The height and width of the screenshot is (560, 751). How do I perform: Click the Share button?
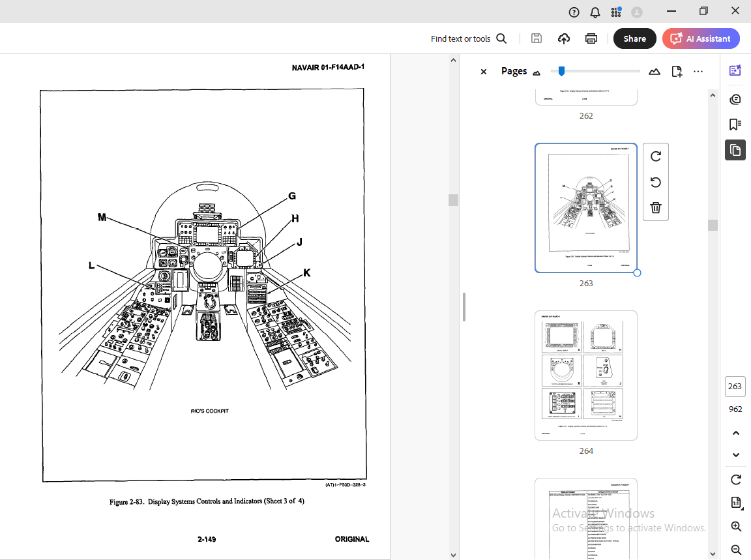point(634,38)
